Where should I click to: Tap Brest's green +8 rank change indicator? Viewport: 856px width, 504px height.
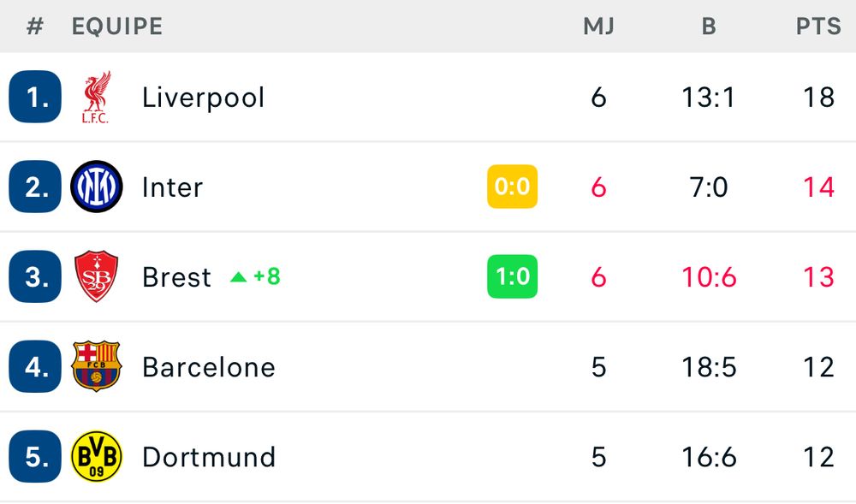255,276
